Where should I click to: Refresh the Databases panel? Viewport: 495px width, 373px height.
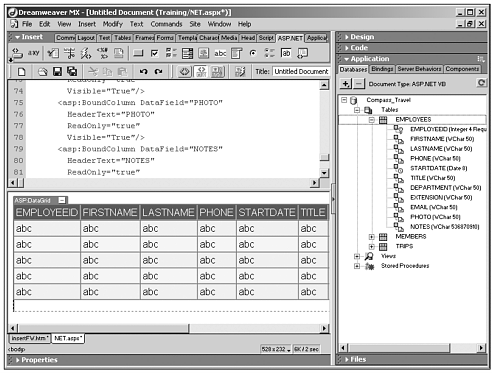coord(481,83)
